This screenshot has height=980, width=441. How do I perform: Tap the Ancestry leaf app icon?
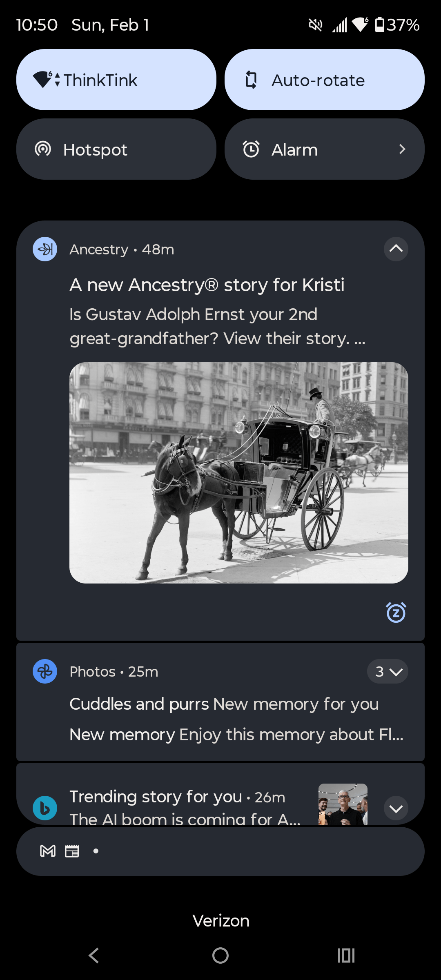(45, 249)
